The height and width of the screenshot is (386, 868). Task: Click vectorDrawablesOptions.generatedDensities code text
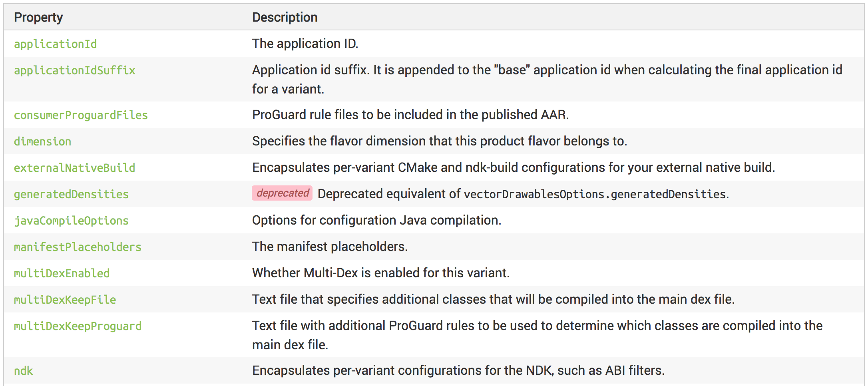[595, 194]
